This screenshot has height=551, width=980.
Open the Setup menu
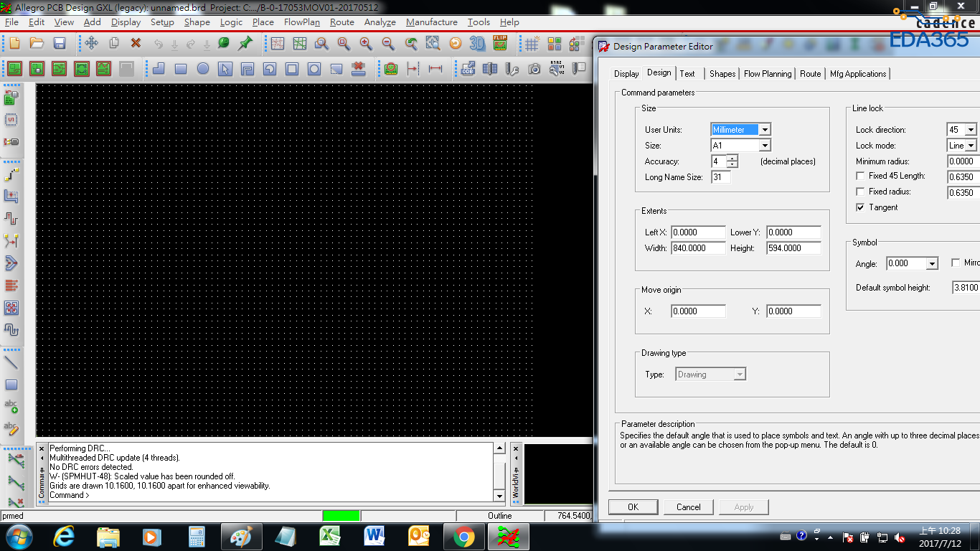(x=162, y=22)
